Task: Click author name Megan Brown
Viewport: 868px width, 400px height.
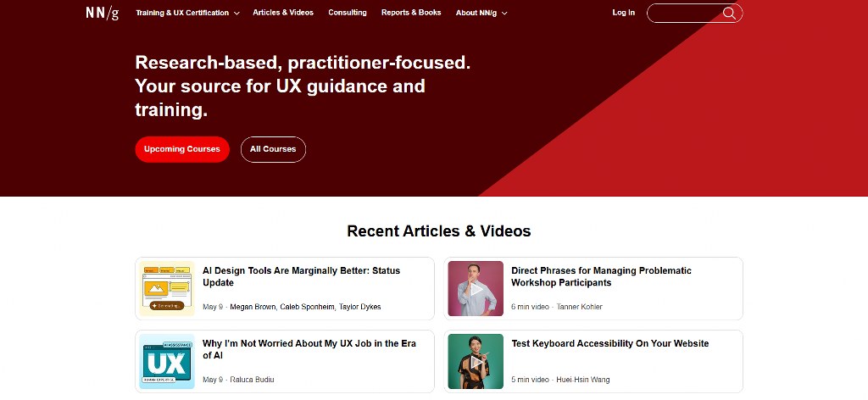Action: point(253,307)
